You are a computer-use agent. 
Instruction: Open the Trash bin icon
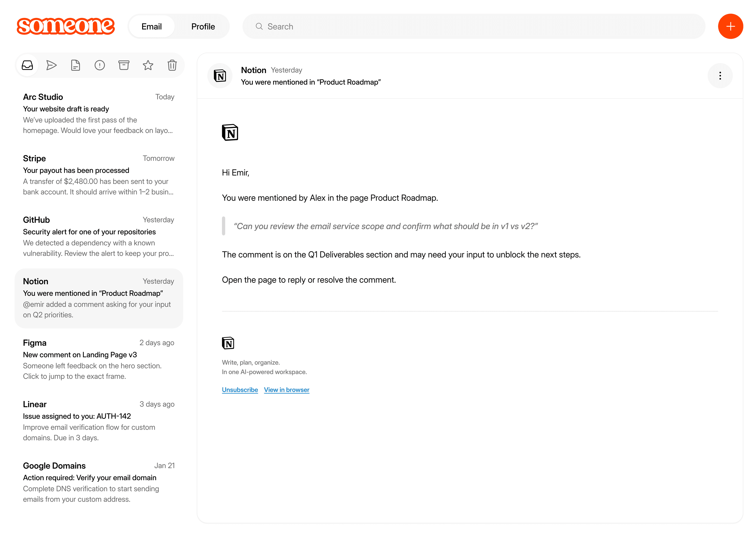click(x=172, y=65)
